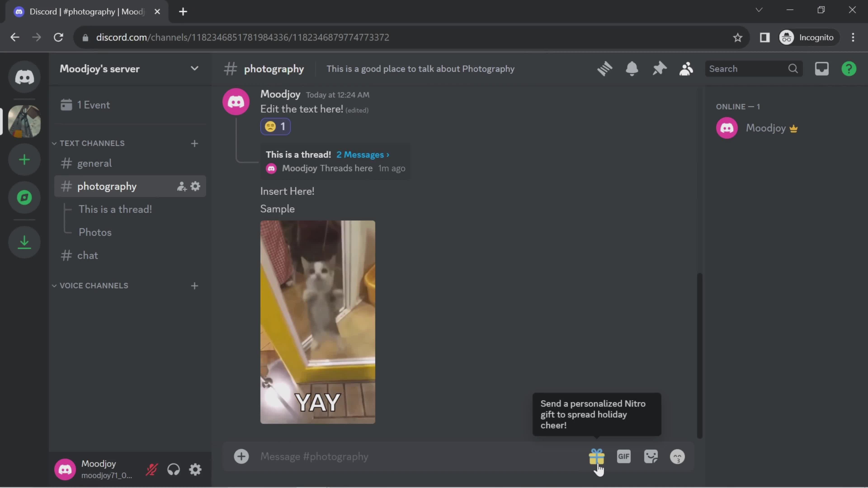This screenshot has height=488, width=868.
Task: Click the address bar URL
Action: tap(243, 37)
